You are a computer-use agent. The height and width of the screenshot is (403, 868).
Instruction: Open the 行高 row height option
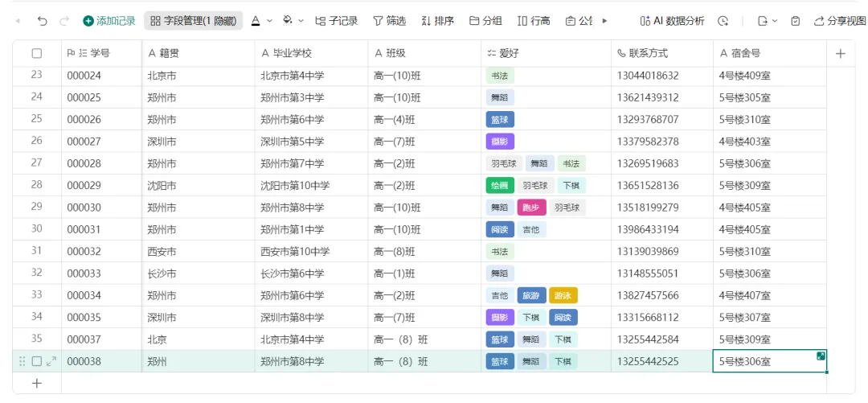tap(534, 21)
